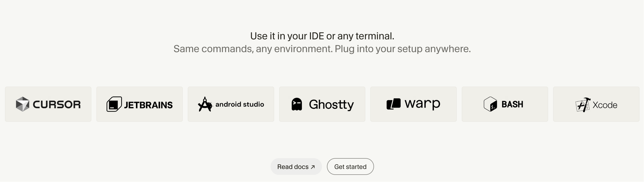
Task: Open the Read docs link
Action: tap(296, 167)
